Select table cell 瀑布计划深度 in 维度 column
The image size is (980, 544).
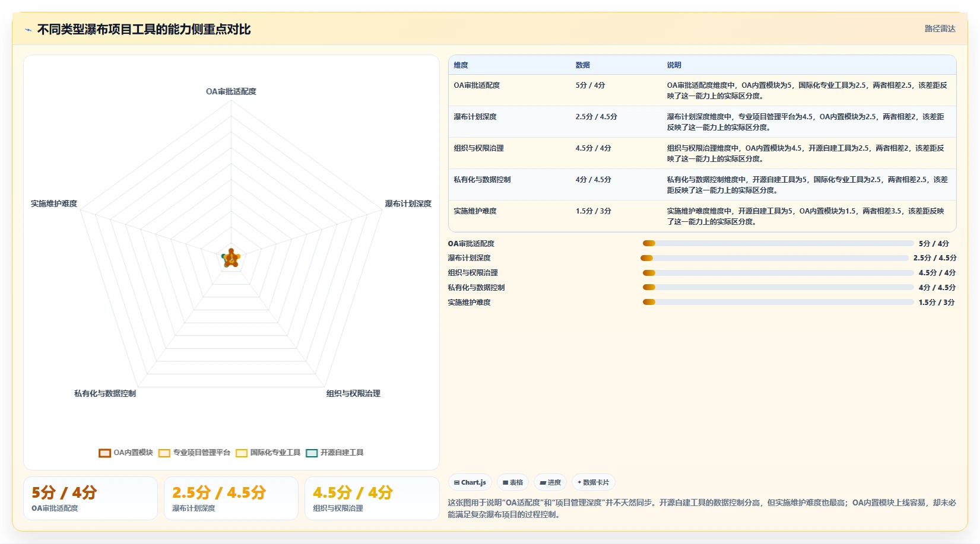coord(475,117)
